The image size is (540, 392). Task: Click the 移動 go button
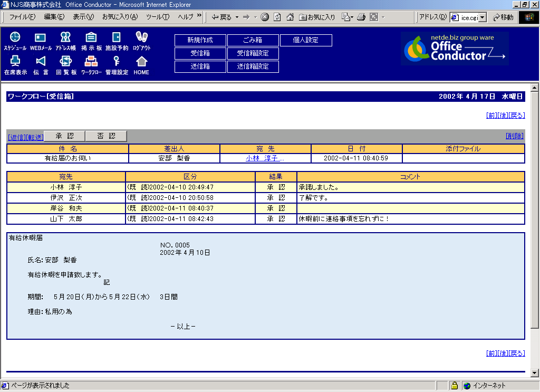[x=503, y=17]
